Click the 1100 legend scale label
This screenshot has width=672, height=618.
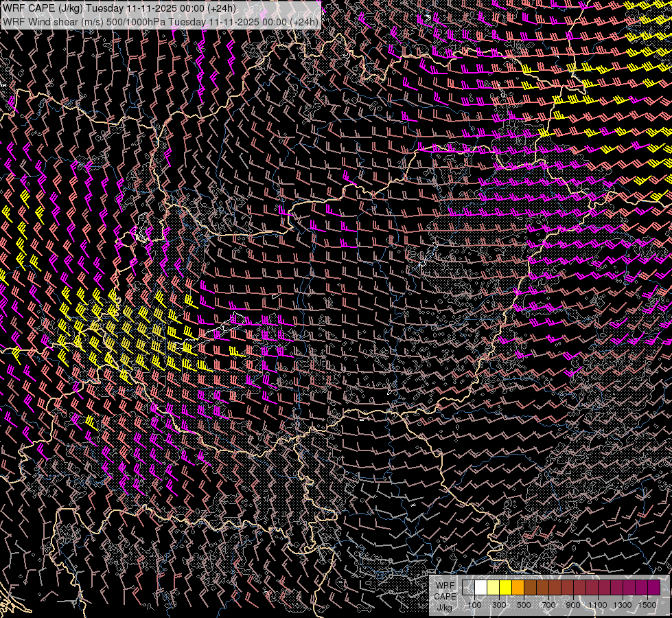[x=598, y=605]
